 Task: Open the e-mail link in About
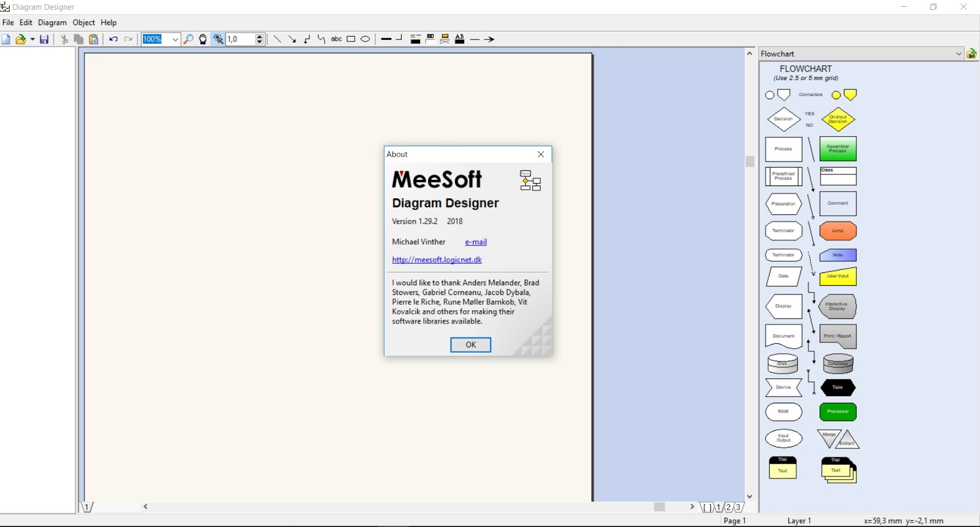click(x=476, y=242)
